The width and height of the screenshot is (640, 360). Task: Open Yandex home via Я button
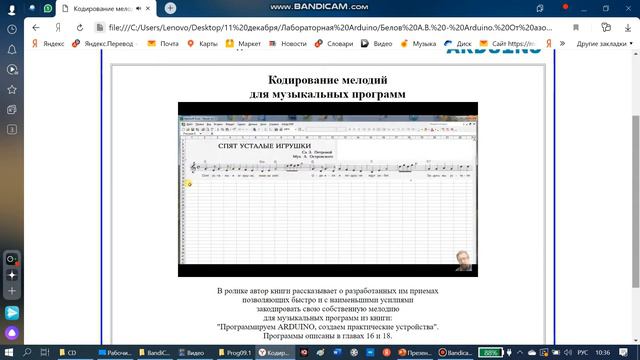(58, 28)
